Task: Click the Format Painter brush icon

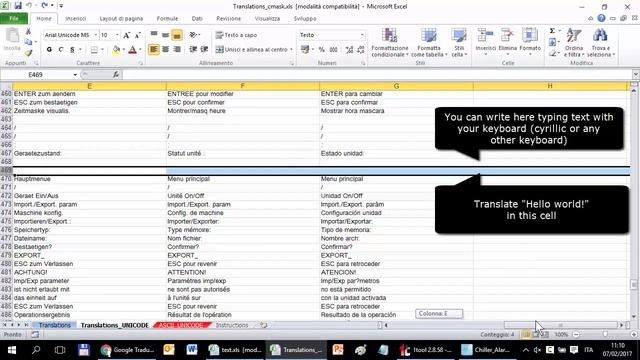Action: (28, 53)
